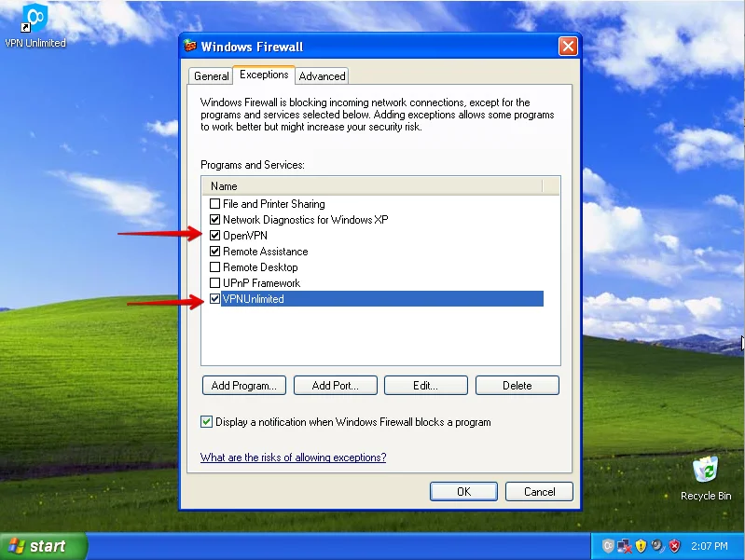The image size is (745, 560).
Task: Open the VPN Unlimited desktop shortcut
Action: (x=35, y=22)
